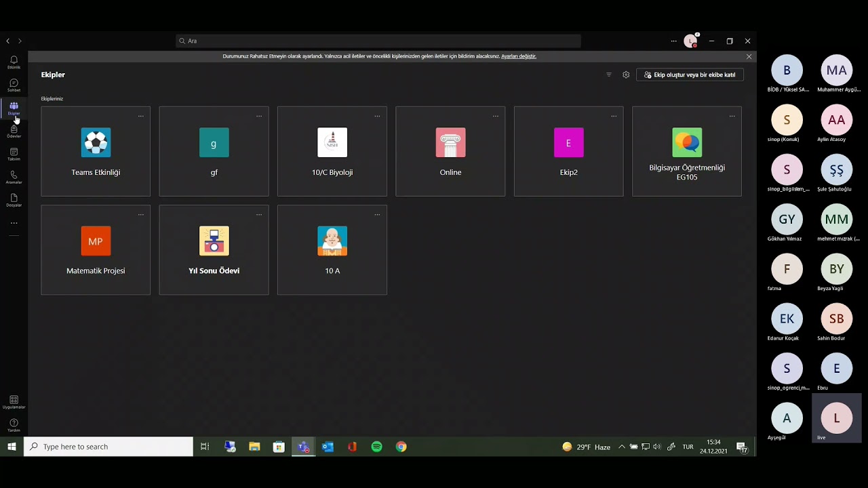This screenshot has height=488, width=868.
Task: Open more options for 10/C Biyoloji team
Action: (377, 116)
